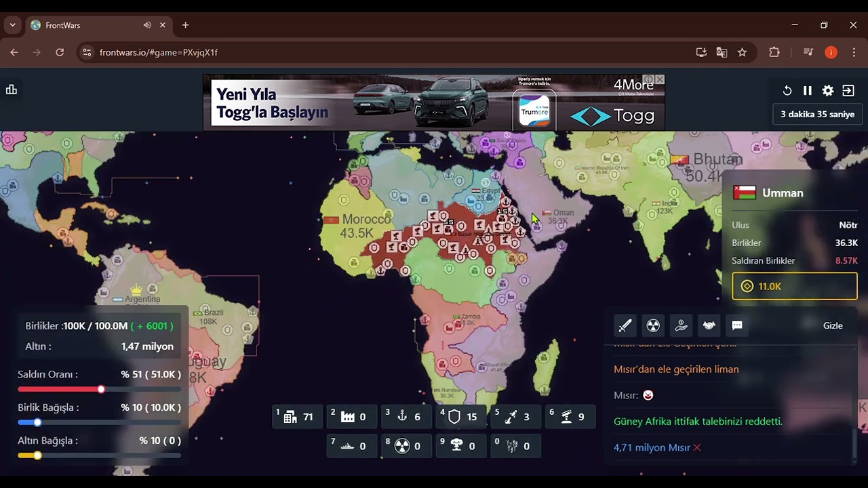Select the Atom bomb slot numbered 8
This screenshot has height=488, width=868.
[407, 446]
